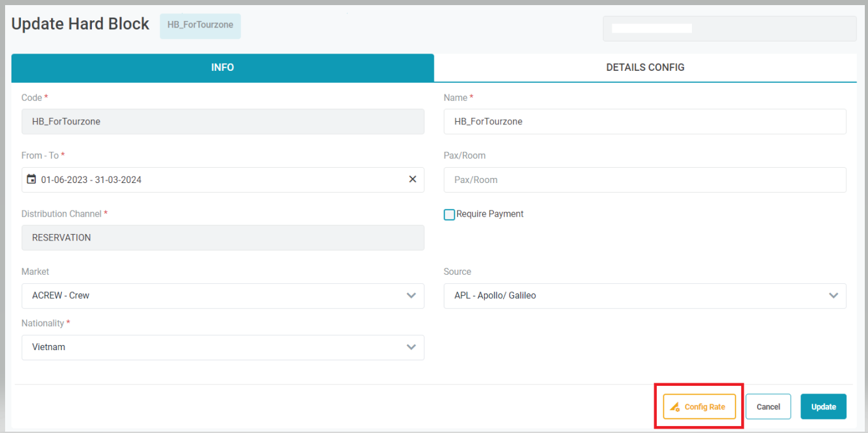
Task: Click the Code input field
Action: pyautogui.click(x=223, y=121)
